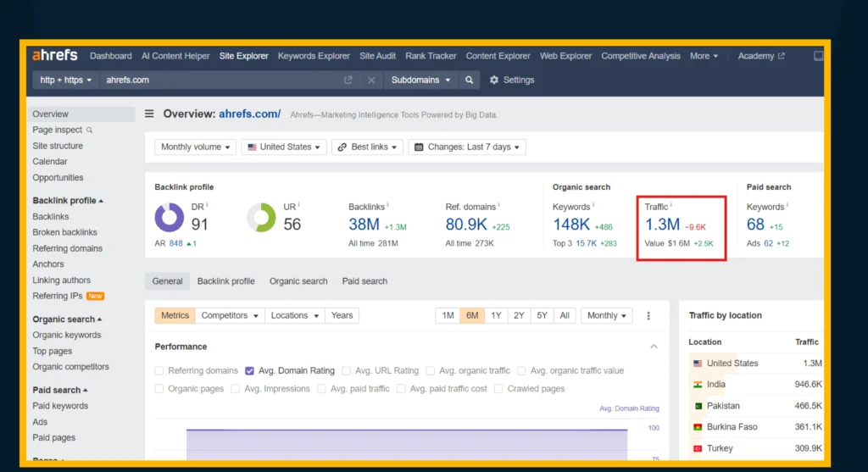The image size is (868, 472).
Task: Click the magnifier icon beside Page inspect
Action: [90, 130]
